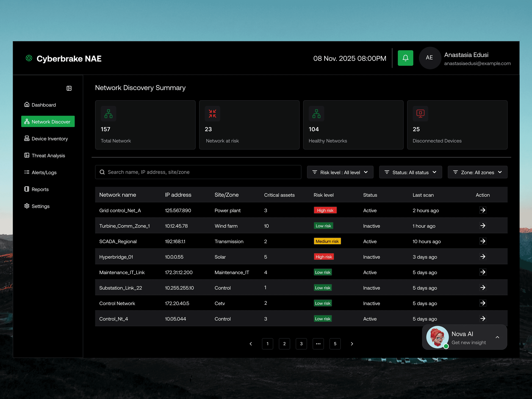Click the Network at risk card icon
The image size is (532, 399).
tap(212, 113)
